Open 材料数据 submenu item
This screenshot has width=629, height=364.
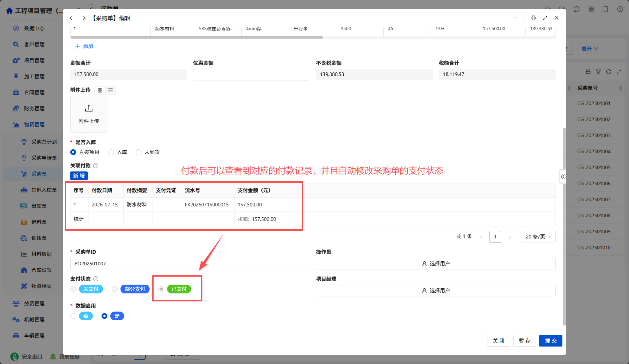click(x=41, y=254)
